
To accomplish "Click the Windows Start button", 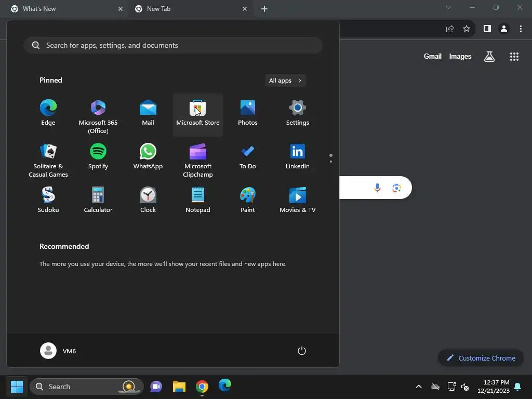I will click(17, 387).
